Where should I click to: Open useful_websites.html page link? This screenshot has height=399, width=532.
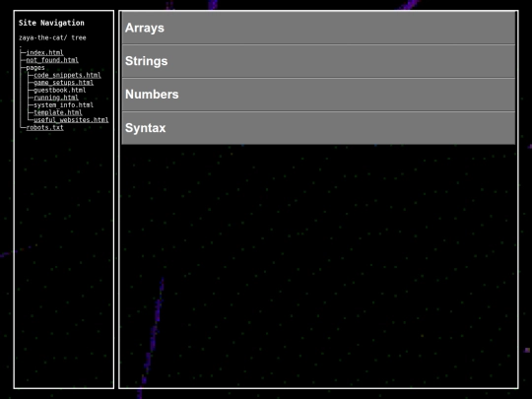pyautogui.click(x=71, y=120)
